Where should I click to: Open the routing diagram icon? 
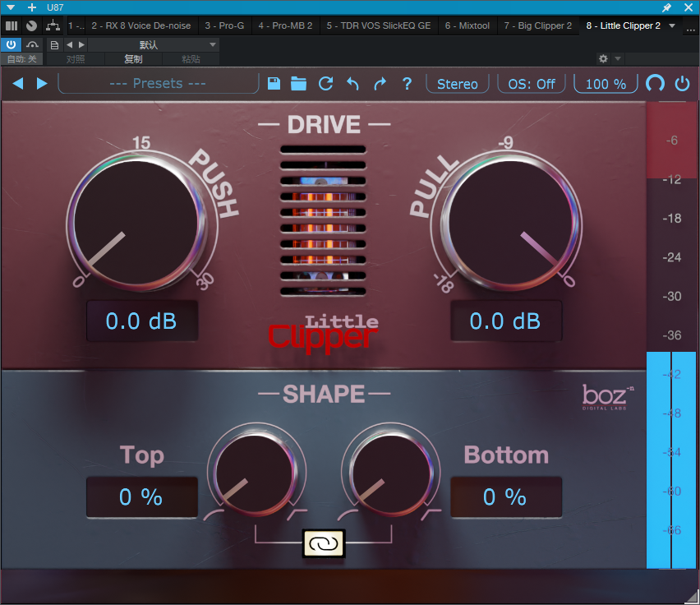coord(53,26)
